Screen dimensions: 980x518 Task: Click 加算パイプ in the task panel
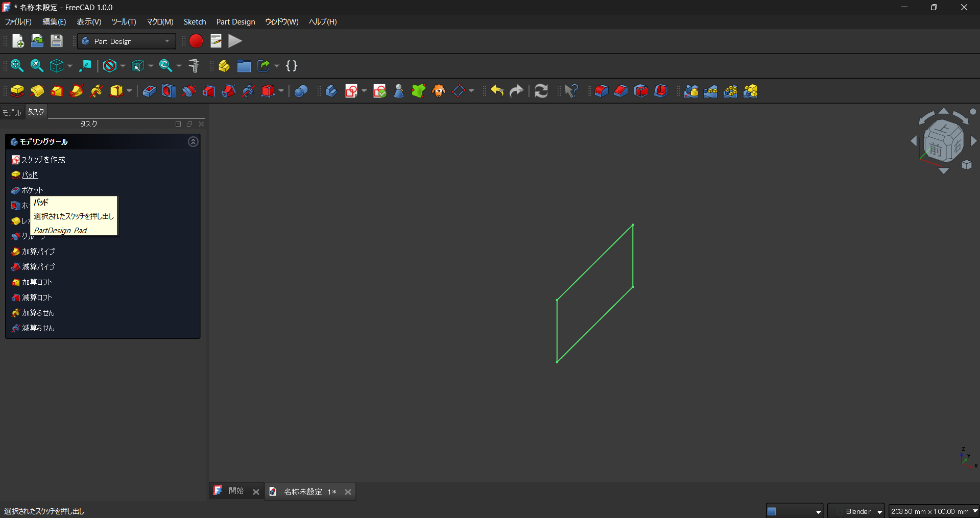33,252
